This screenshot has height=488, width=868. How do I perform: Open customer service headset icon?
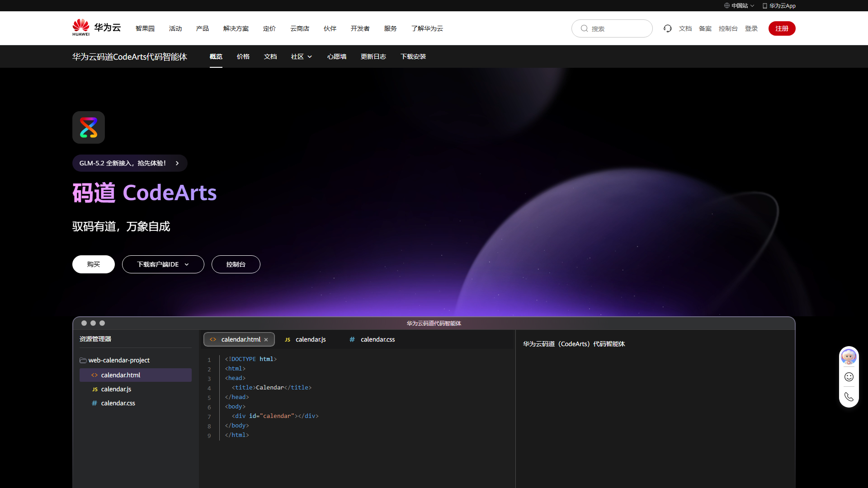[668, 28]
